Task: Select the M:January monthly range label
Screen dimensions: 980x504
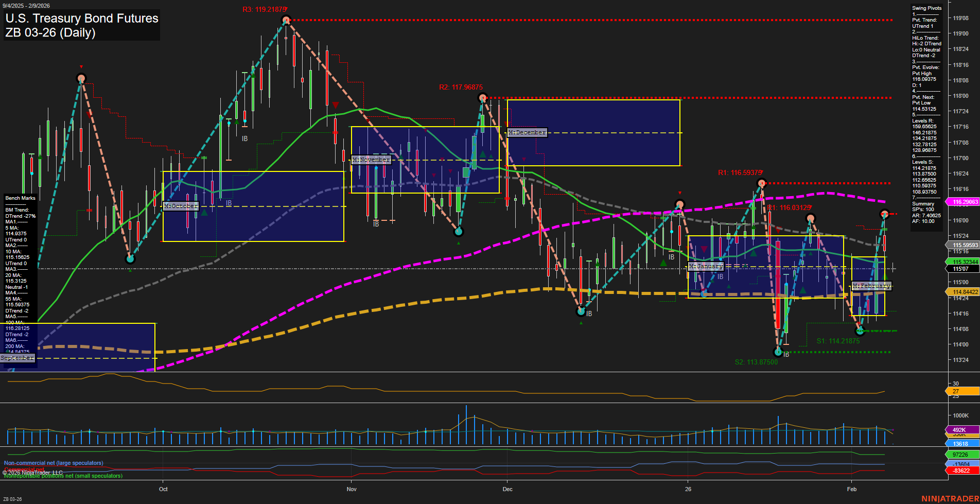Action: [706, 266]
